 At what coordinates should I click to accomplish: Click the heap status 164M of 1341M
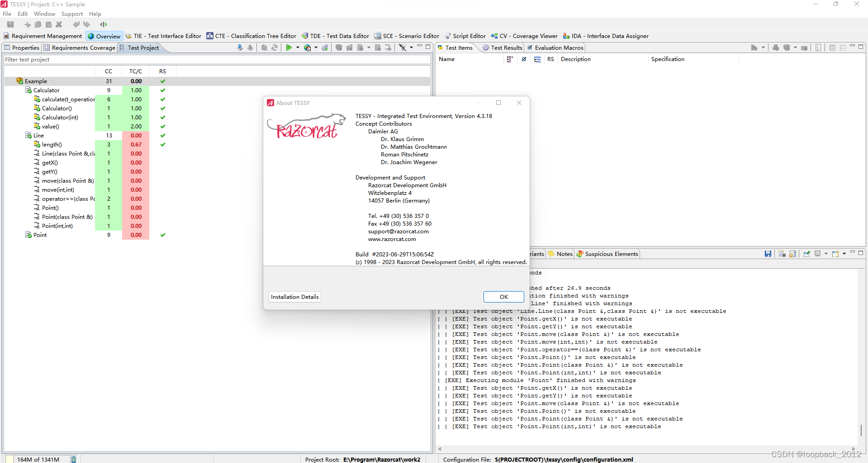click(x=38, y=459)
